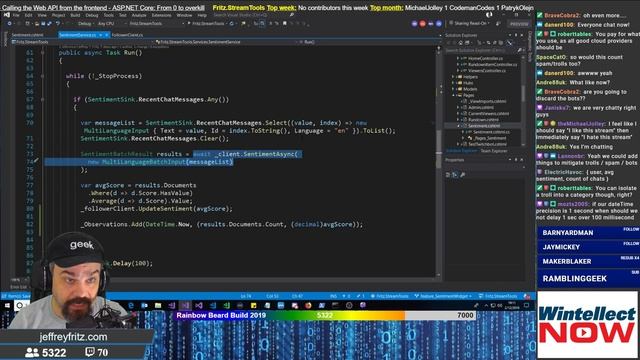Open Visual Studio Code from the taskbar
Image resolution: width=640 pixels, height=360 pixels.
click(x=213, y=305)
